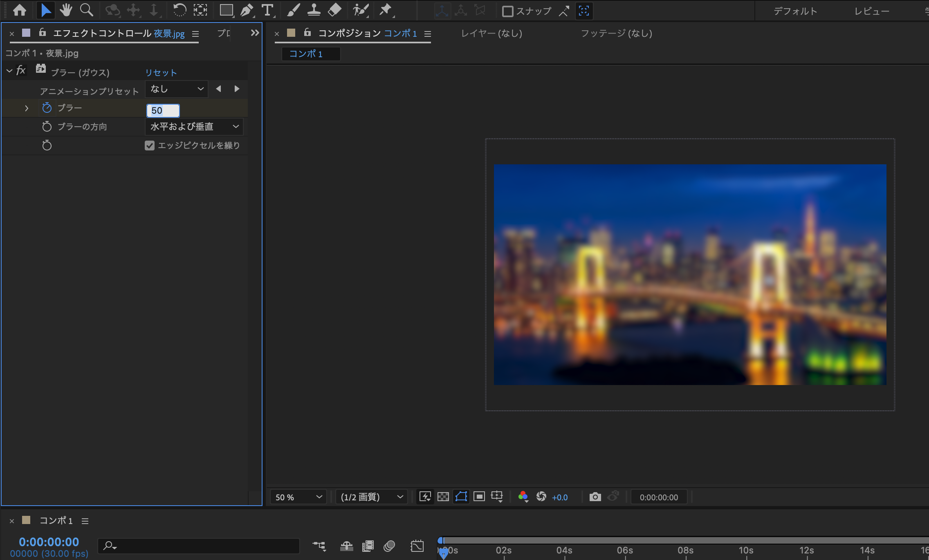Select the Rectangle shape tool
The width and height of the screenshot is (929, 560).
click(x=226, y=10)
